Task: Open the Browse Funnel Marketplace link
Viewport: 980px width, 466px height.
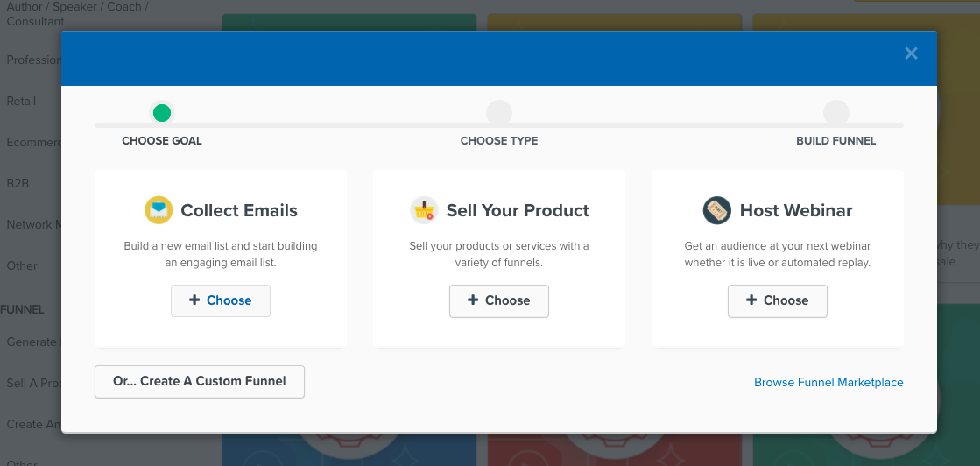Action: (828, 382)
